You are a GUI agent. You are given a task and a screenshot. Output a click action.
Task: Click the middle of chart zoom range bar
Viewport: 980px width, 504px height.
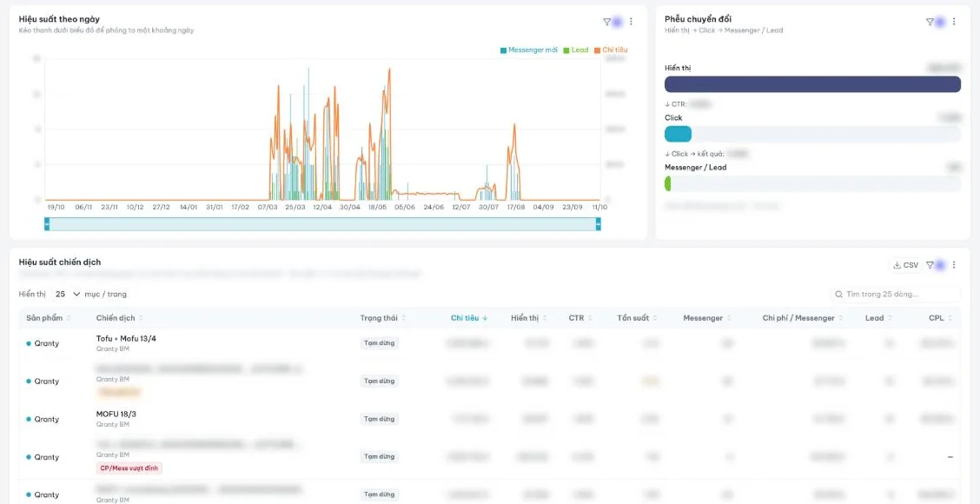pos(322,224)
